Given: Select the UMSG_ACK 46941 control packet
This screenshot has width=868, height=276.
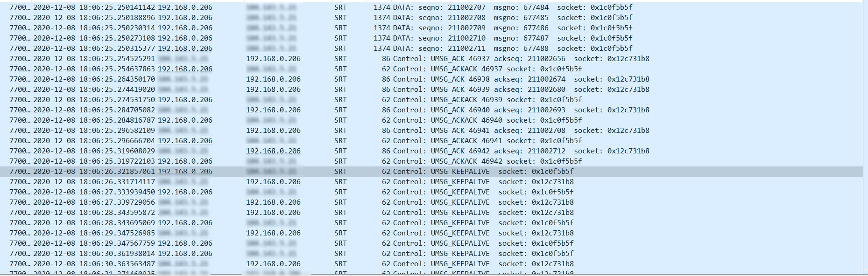Looking at the screenshot, I should (420, 130).
